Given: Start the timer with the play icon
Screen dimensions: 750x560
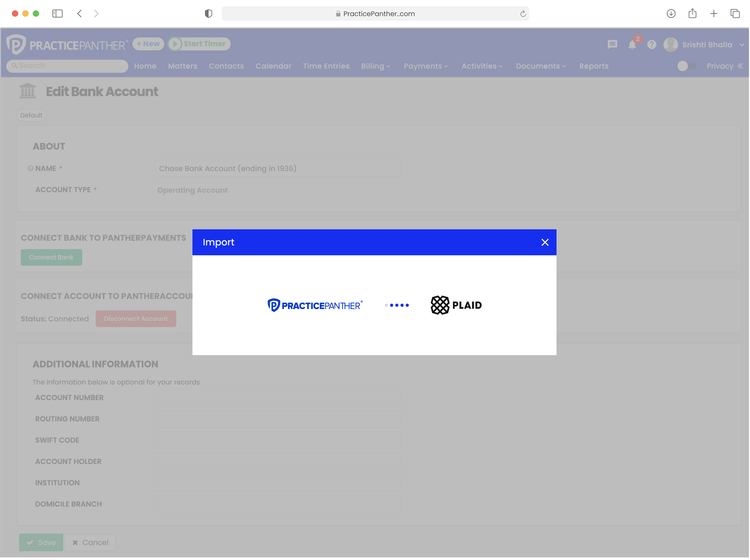Looking at the screenshot, I should tap(176, 44).
